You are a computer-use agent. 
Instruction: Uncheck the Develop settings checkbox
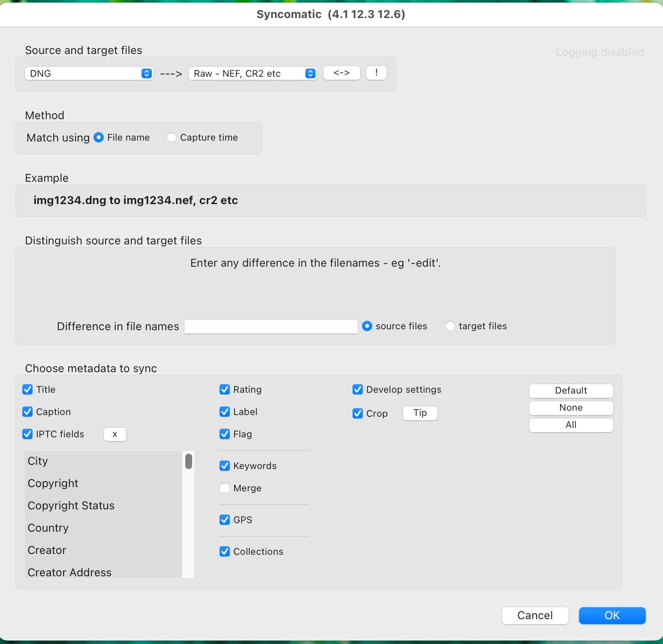click(358, 389)
